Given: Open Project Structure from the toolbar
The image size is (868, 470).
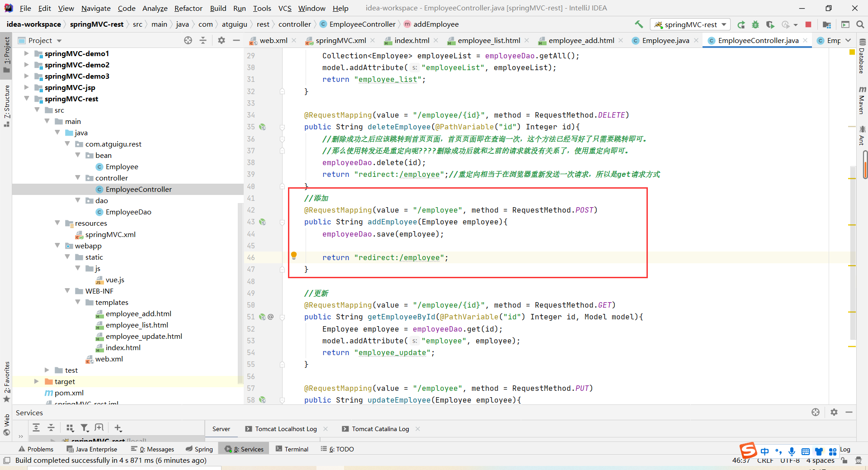Looking at the screenshot, I should (827, 24).
